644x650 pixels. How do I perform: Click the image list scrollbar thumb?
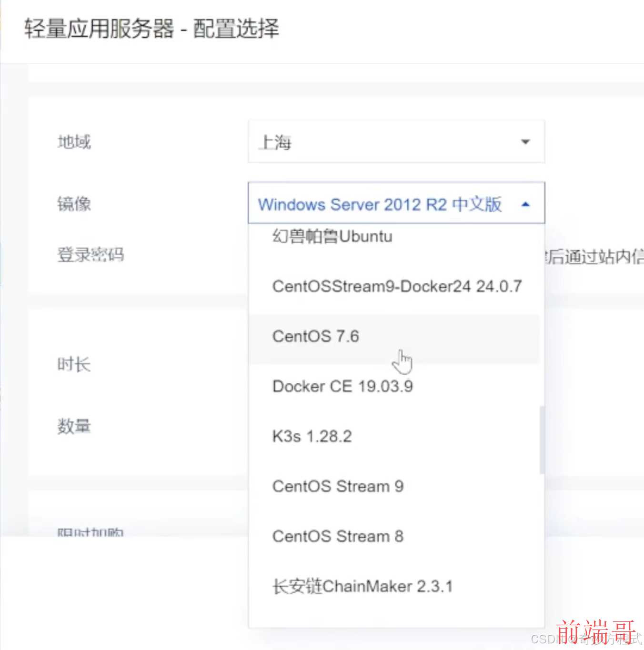[542, 440]
